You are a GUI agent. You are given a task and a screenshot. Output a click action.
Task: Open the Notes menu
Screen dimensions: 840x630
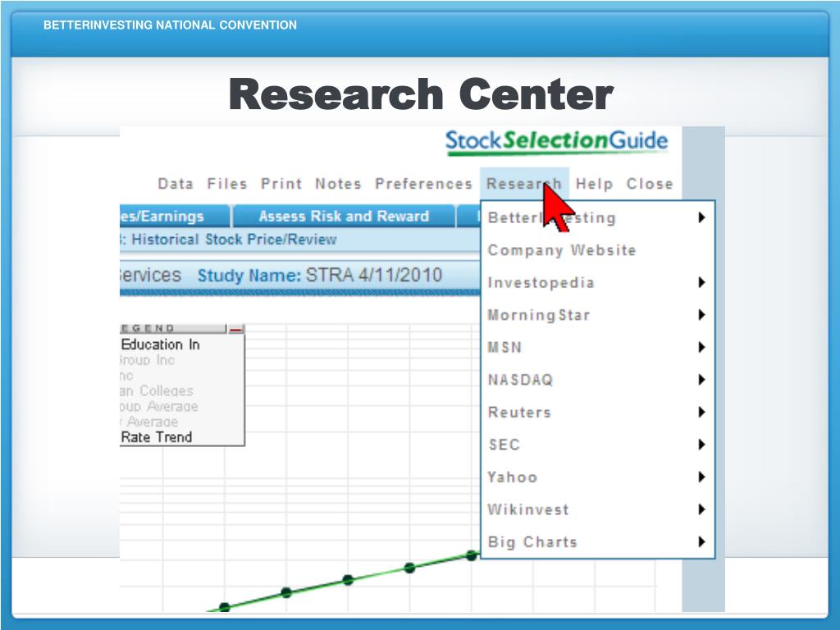[338, 184]
